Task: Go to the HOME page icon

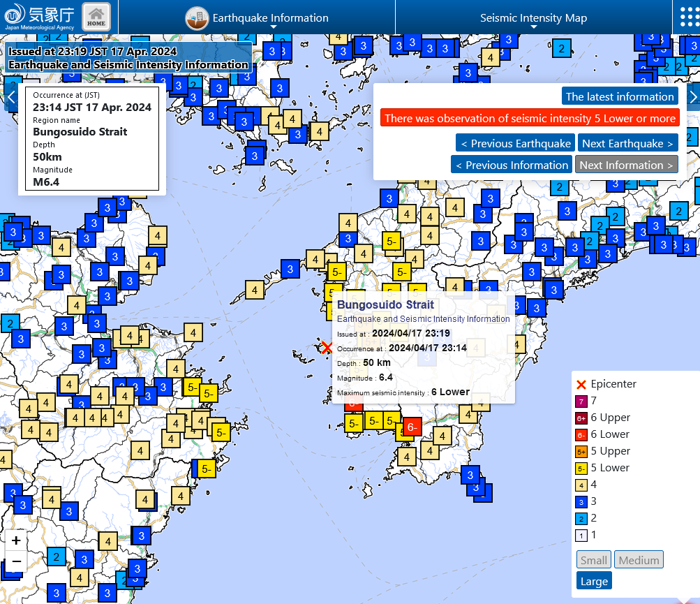Action: pos(96,17)
